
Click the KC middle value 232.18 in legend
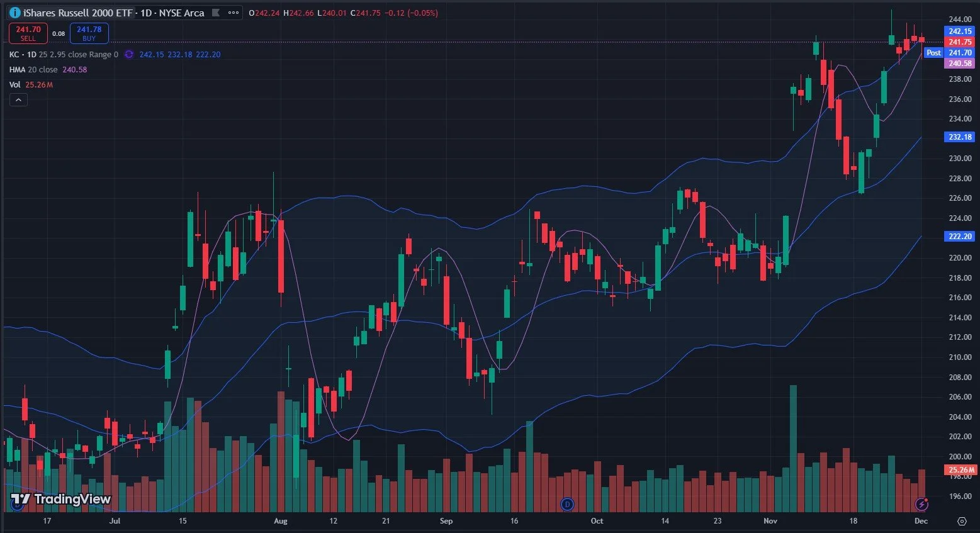(x=179, y=54)
